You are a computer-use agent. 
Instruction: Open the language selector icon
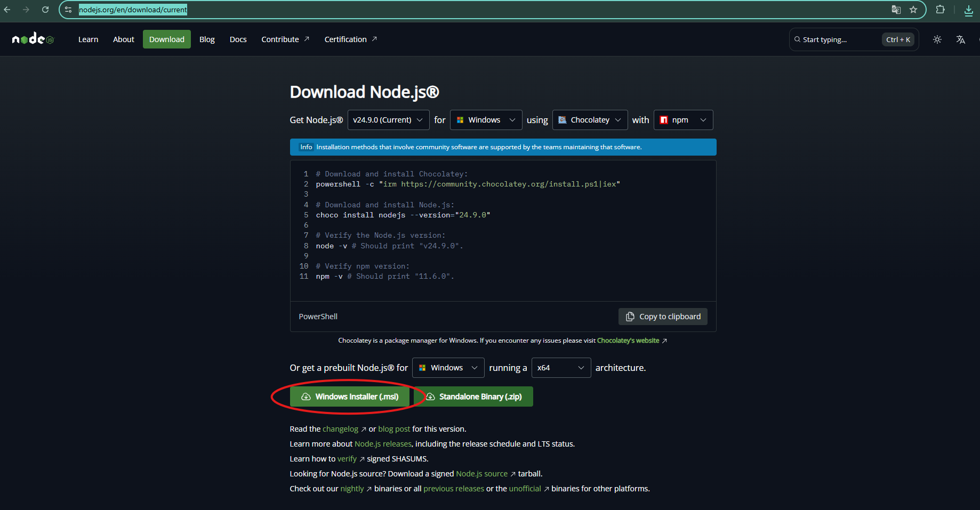[x=960, y=39]
